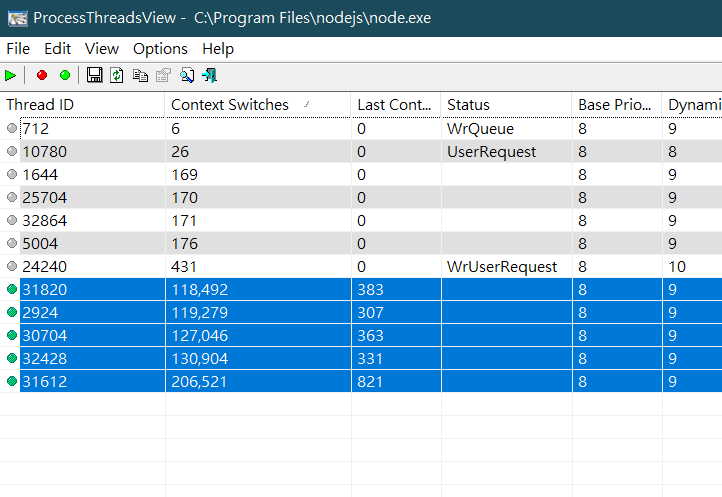Image resolution: width=722 pixels, height=497 pixels.
Task: Click the floppy disk save icon
Action: (x=94, y=75)
